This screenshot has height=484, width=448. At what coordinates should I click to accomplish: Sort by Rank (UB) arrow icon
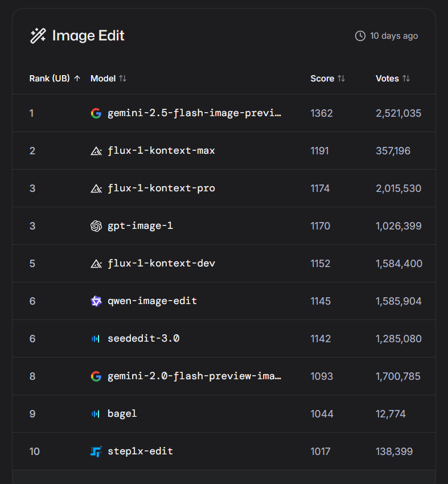pyautogui.click(x=77, y=79)
